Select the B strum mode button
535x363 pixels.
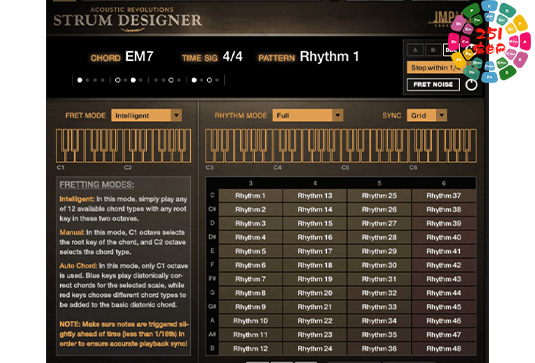point(433,50)
